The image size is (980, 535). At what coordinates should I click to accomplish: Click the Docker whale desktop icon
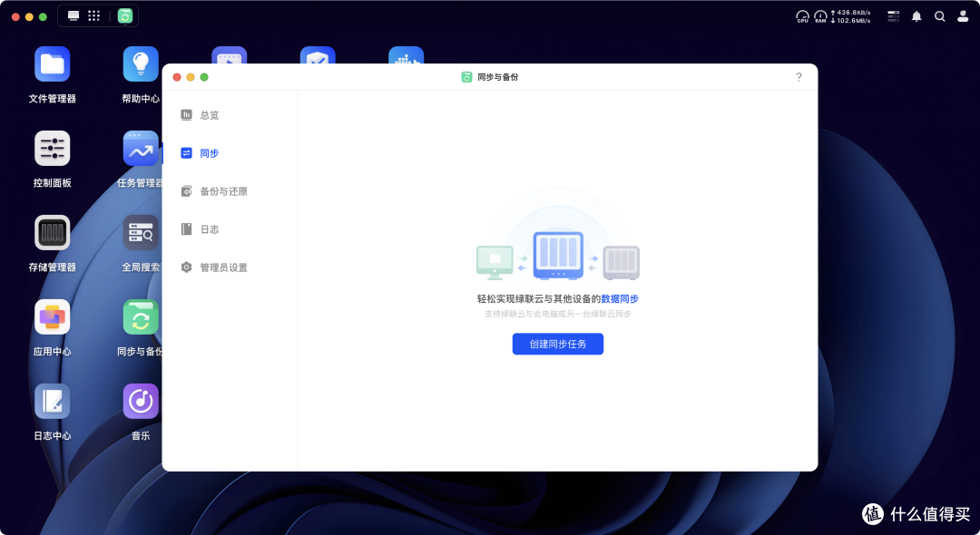tap(407, 55)
